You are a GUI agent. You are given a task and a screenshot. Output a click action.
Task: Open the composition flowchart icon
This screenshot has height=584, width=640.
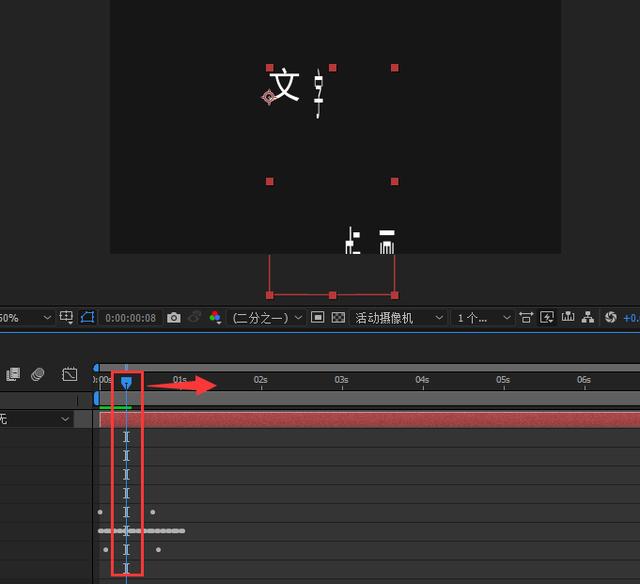(588, 317)
